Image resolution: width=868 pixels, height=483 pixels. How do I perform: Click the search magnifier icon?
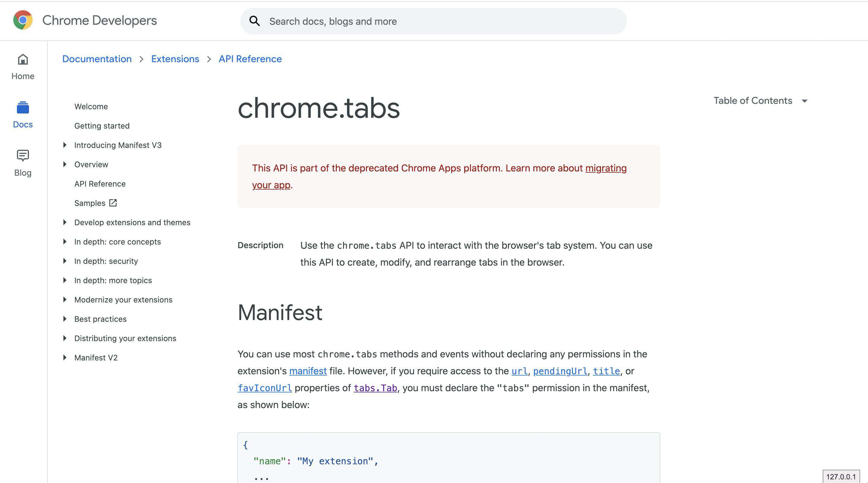[254, 21]
